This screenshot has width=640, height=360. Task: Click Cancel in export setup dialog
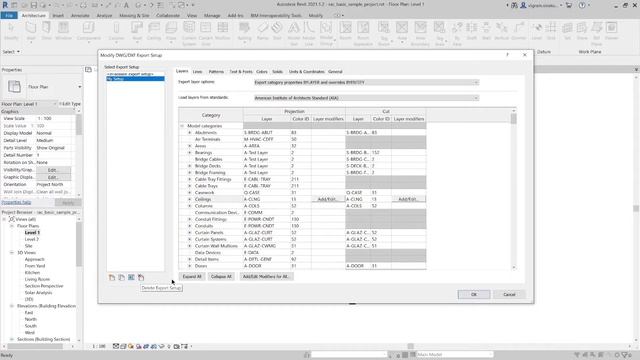509,294
